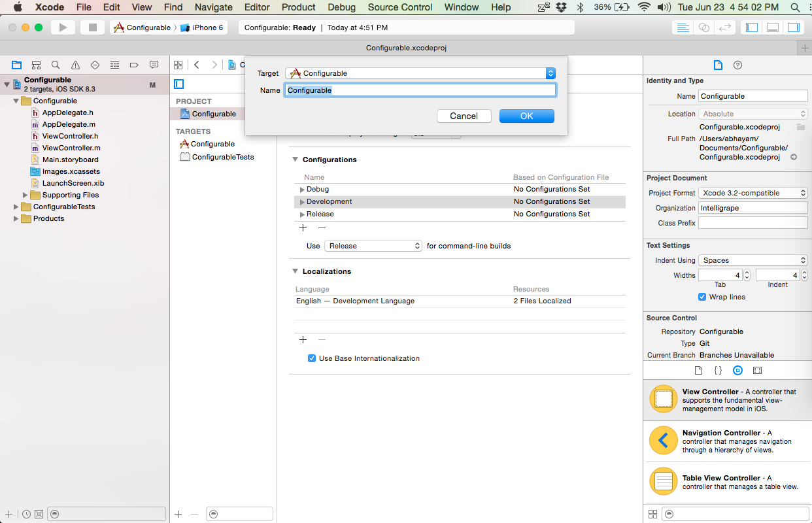Show the Media library
Viewport: 812px width, 523px height.
[757, 371]
